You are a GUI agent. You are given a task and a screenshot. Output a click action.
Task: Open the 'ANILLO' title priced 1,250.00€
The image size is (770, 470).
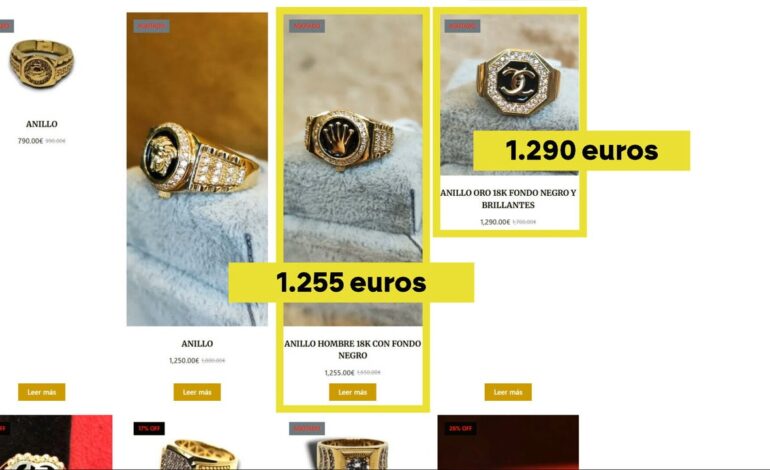[197, 343]
